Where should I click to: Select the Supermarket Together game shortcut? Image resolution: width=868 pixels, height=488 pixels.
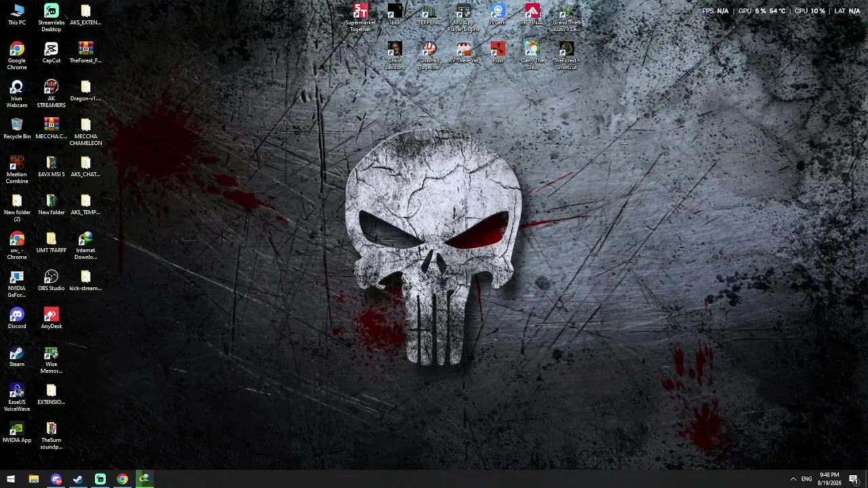[x=360, y=18]
